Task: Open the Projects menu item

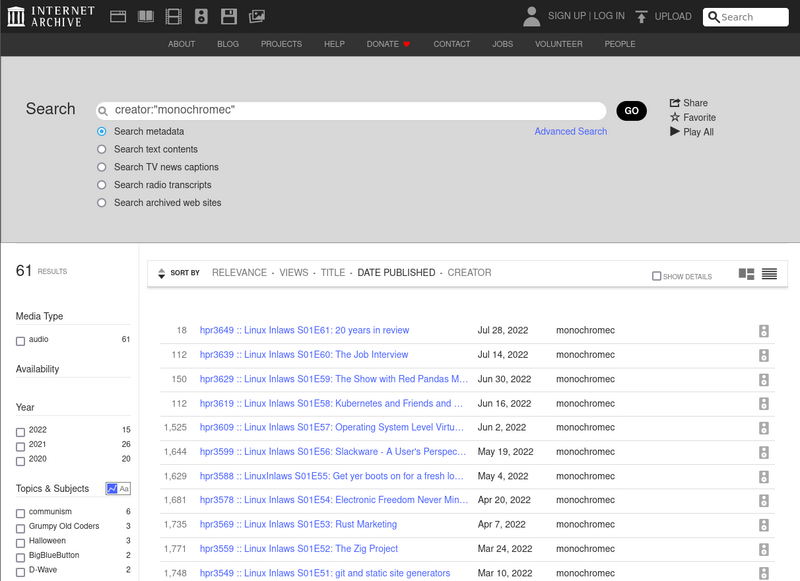Action: pyautogui.click(x=282, y=44)
